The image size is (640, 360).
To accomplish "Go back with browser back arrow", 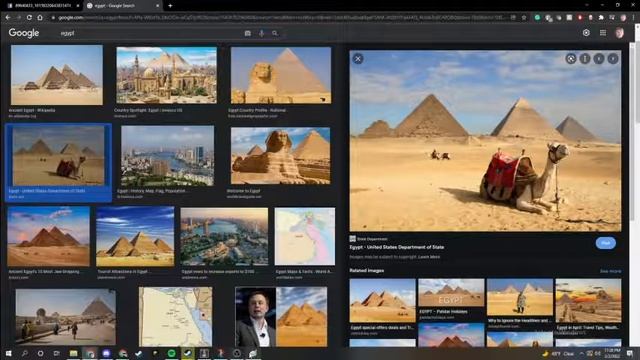I will click(x=8, y=18).
